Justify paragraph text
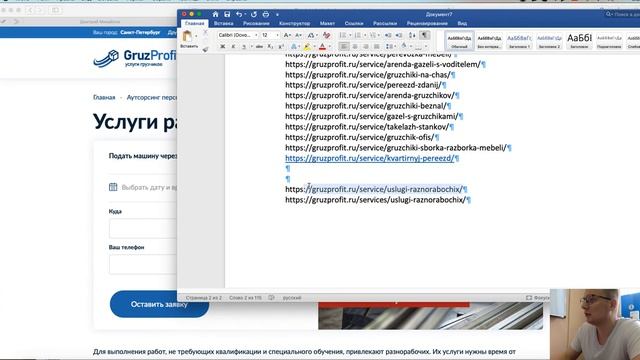 tap(376, 47)
